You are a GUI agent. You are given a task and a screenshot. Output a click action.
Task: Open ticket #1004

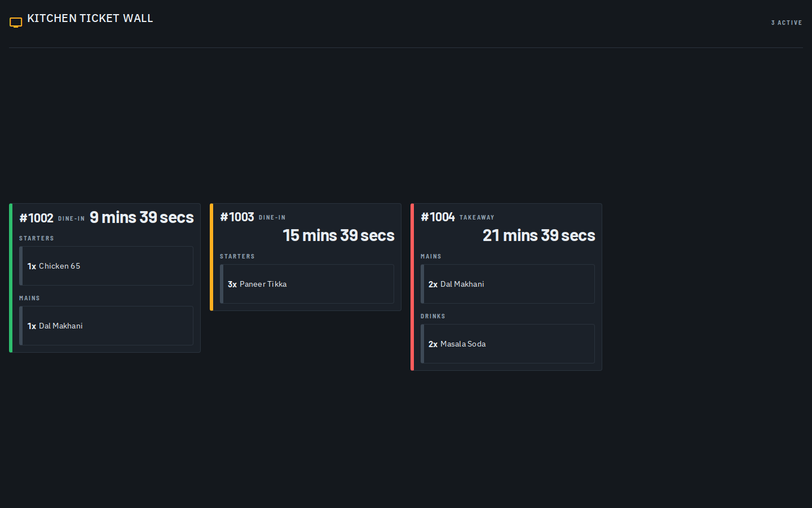tap(506, 287)
